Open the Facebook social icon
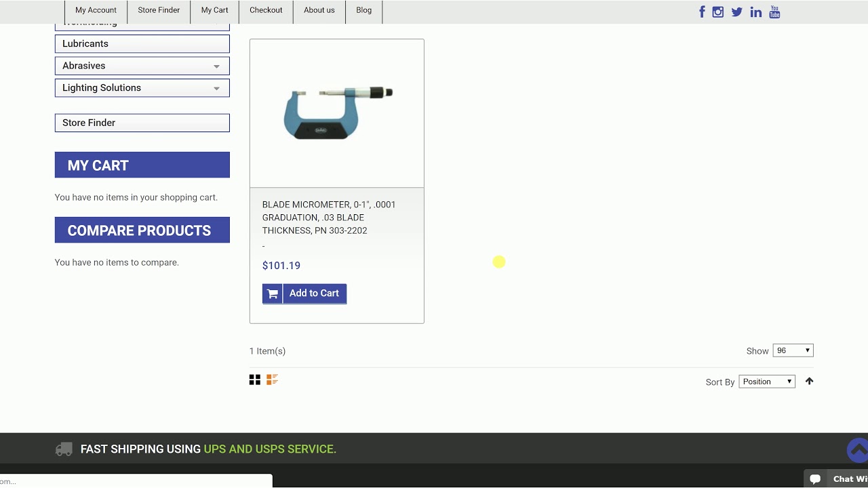 pos(702,12)
